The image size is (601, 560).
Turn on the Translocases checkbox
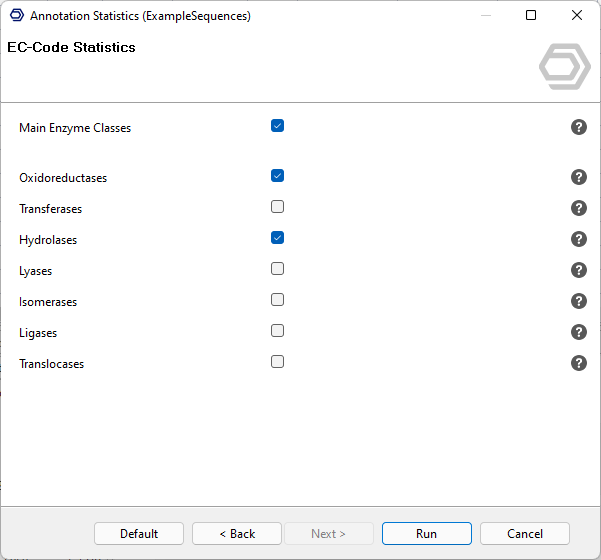click(x=278, y=362)
